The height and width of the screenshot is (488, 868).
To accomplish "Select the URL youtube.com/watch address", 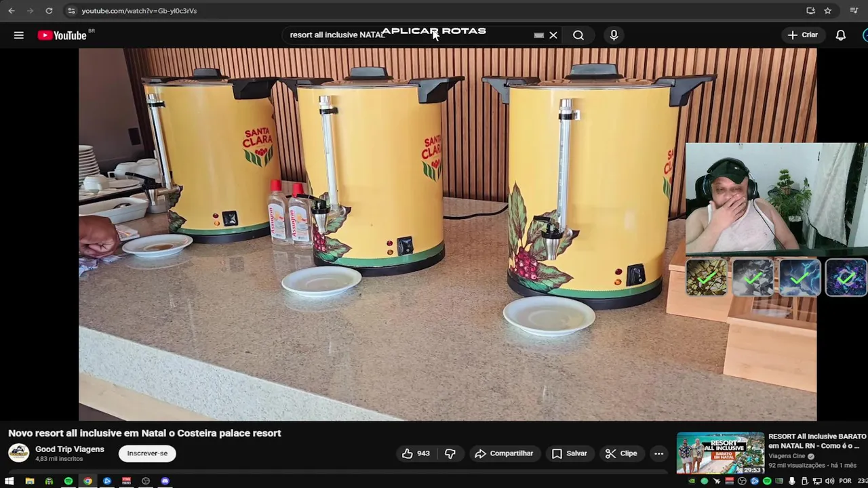I will [139, 11].
